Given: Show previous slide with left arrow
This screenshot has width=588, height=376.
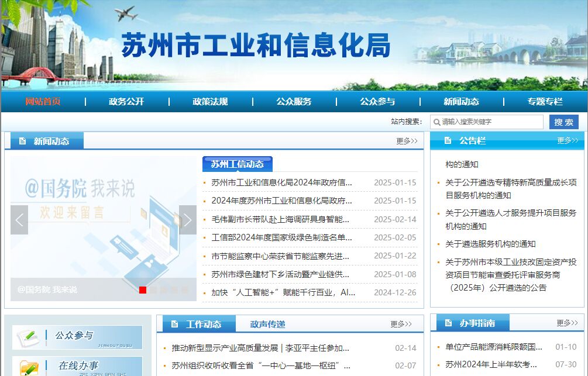Looking at the screenshot, I should (x=19, y=220).
